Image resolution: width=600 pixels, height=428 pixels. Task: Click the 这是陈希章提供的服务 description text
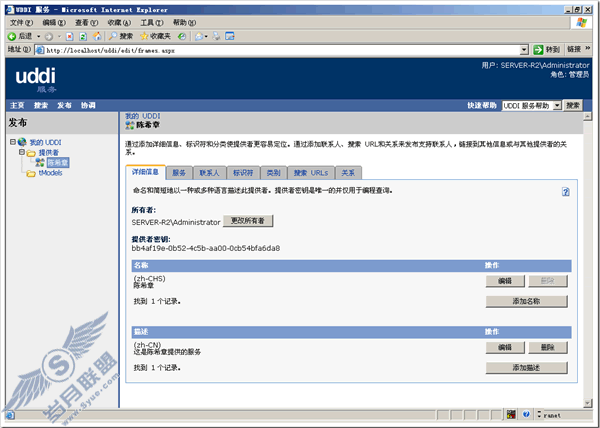pyautogui.click(x=167, y=352)
